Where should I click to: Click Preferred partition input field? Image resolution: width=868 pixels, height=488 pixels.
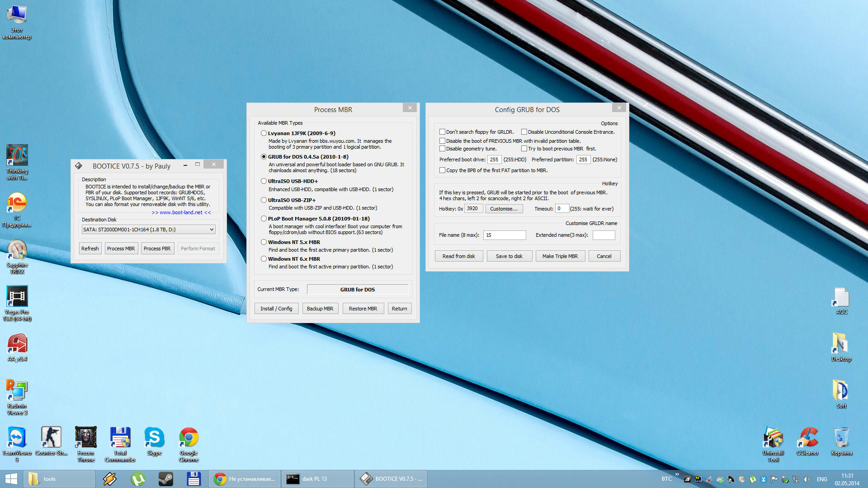[x=583, y=160]
